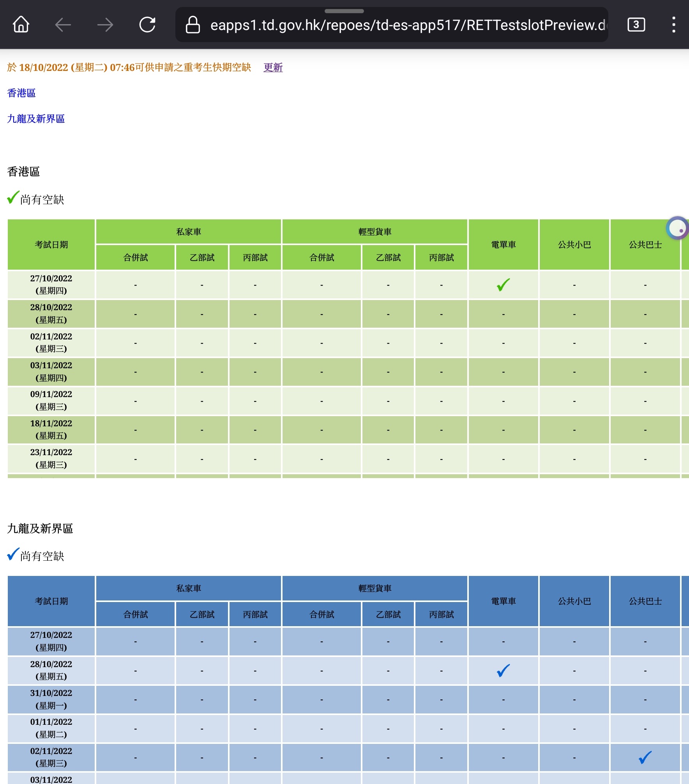Tap the padlock site security icon
The image size is (689, 784).
193,25
